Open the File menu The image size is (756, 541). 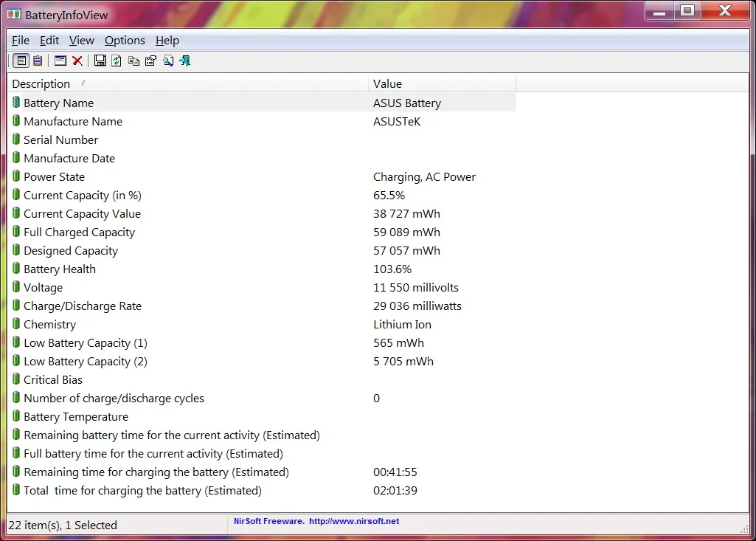click(20, 41)
